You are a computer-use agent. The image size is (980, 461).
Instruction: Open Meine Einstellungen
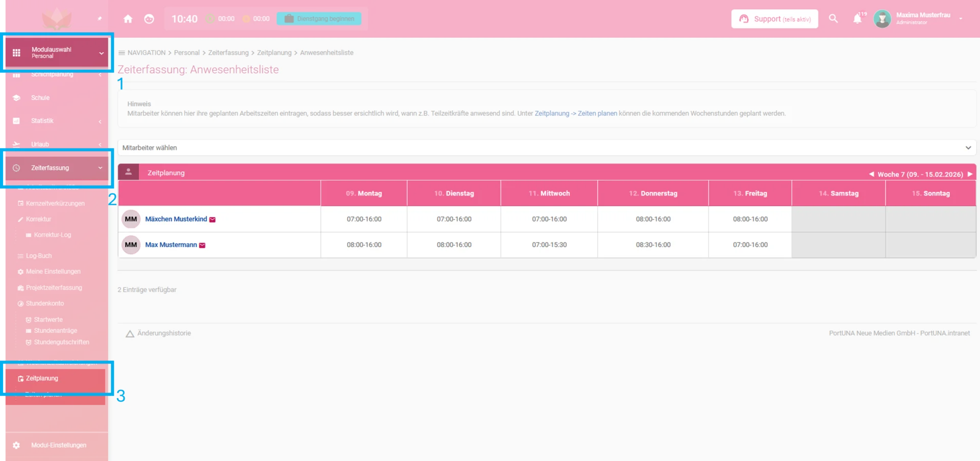click(53, 272)
